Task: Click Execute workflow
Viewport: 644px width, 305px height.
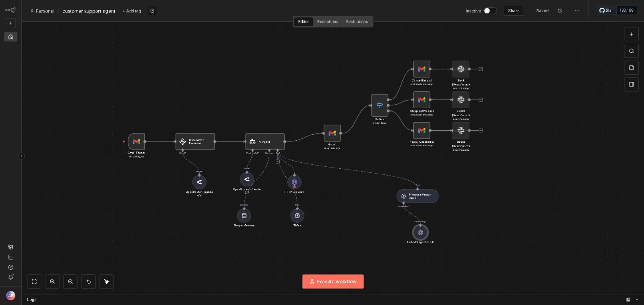Action: (333, 282)
